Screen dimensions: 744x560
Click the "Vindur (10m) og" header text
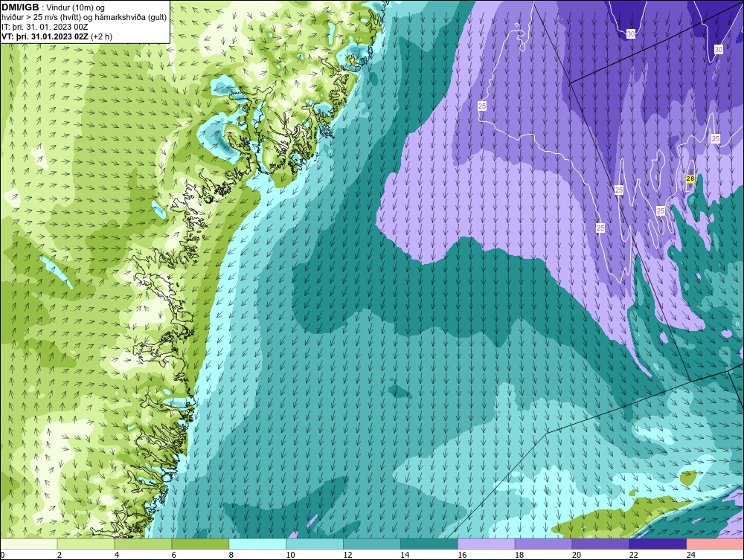coord(77,8)
